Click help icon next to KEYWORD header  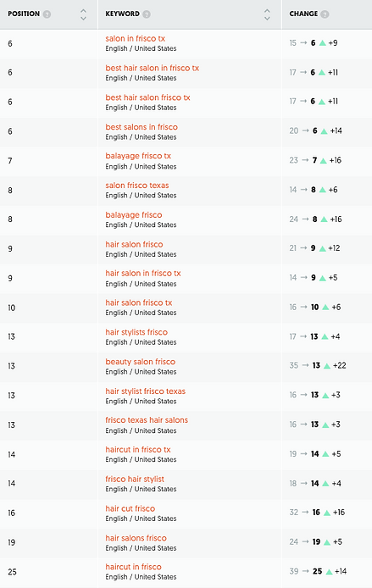(x=147, y=14)
